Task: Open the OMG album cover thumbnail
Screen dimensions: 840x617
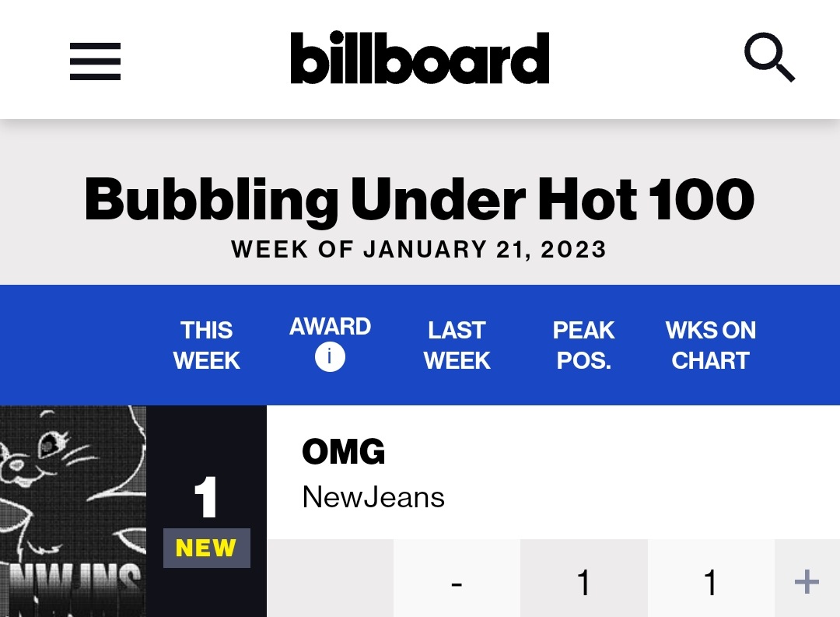Action: (x=73, y=511)
